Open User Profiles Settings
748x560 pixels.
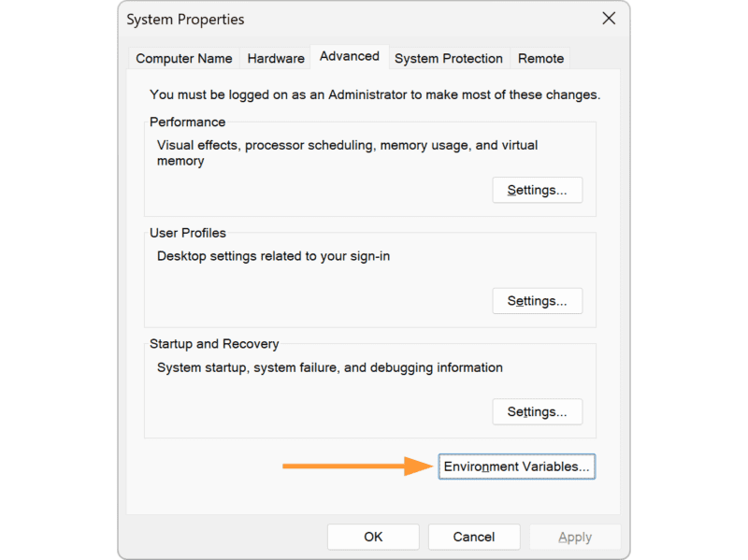point(537,301)
